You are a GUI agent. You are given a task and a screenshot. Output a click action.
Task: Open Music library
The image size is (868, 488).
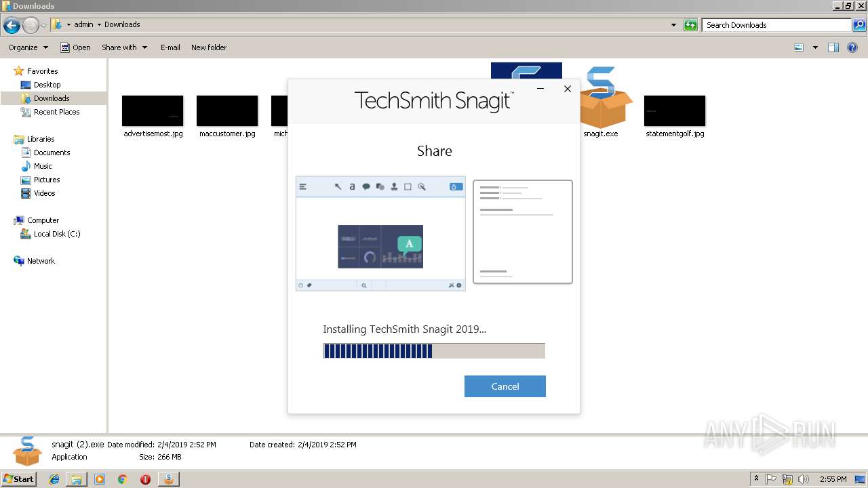43,166
